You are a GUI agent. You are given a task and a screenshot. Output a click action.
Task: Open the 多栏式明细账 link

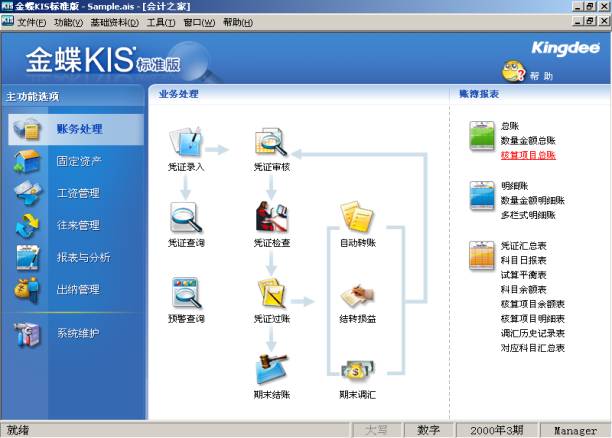click(x=528, y=215)
